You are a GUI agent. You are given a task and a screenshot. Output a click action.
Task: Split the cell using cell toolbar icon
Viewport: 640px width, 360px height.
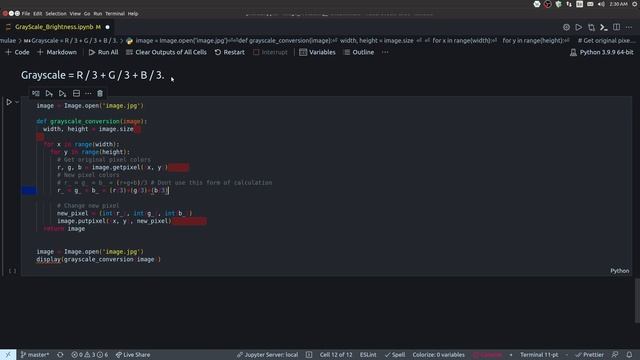click(x=76, y=93)
